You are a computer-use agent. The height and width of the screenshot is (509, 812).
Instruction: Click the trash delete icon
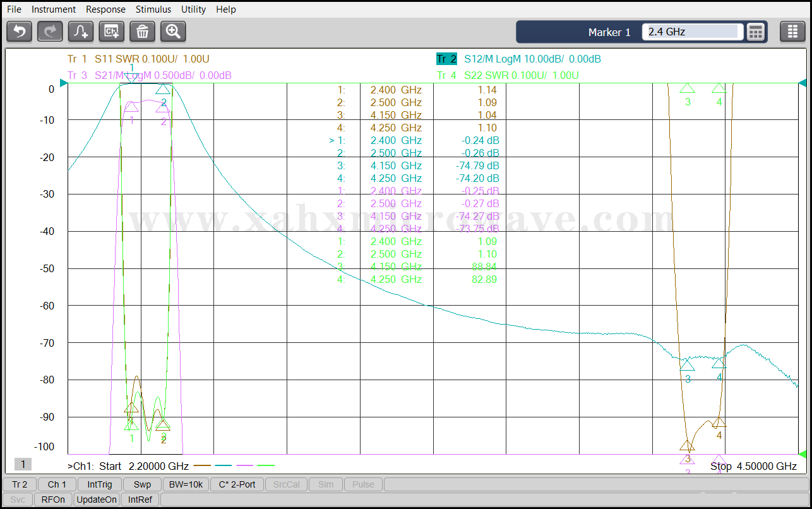pos(142,31)
